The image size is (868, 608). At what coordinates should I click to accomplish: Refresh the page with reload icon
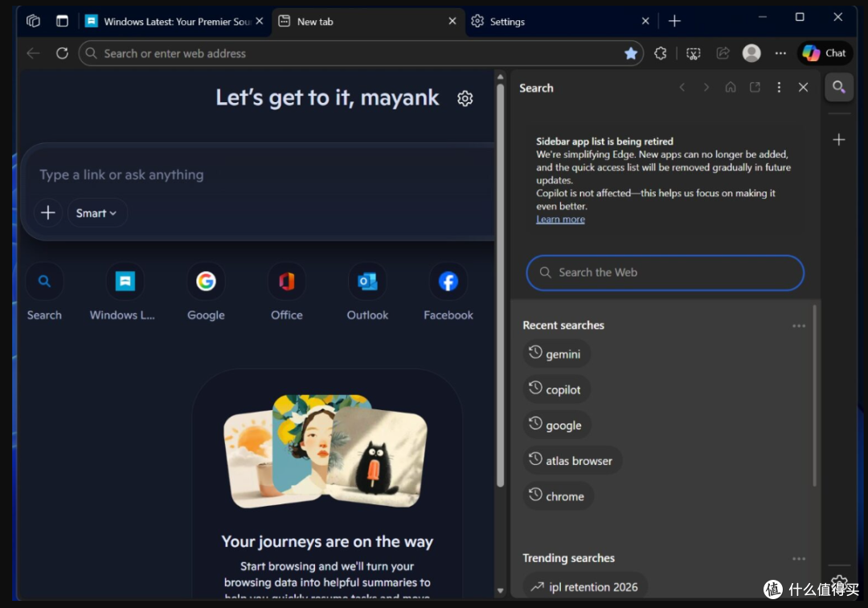(x=62, y=53)
